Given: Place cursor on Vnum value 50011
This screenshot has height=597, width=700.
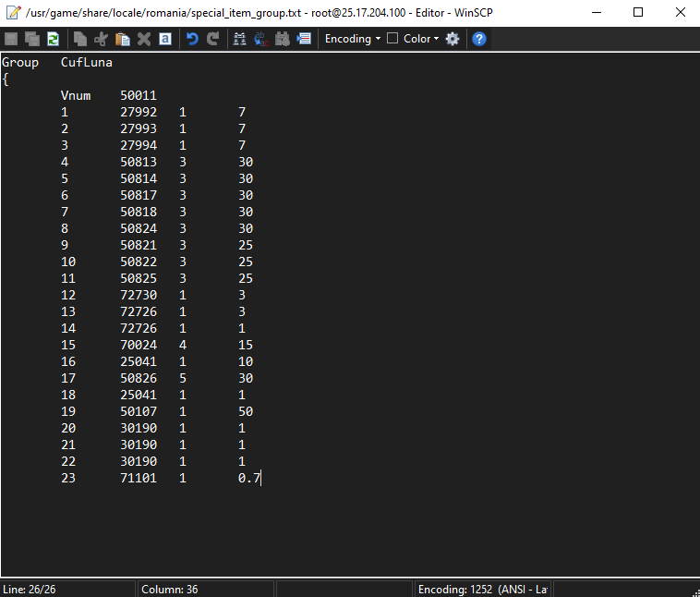Looking at the screenshot, I should 139,95.
